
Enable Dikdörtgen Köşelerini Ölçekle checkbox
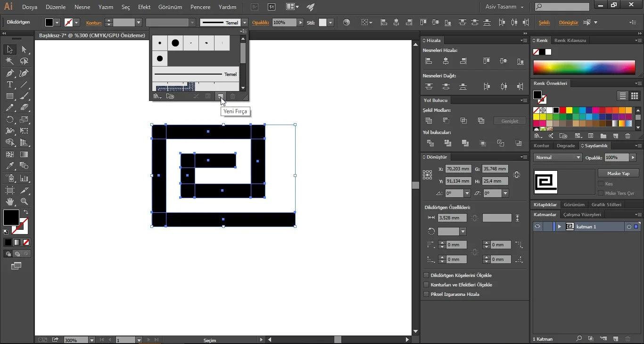point(426,275)
